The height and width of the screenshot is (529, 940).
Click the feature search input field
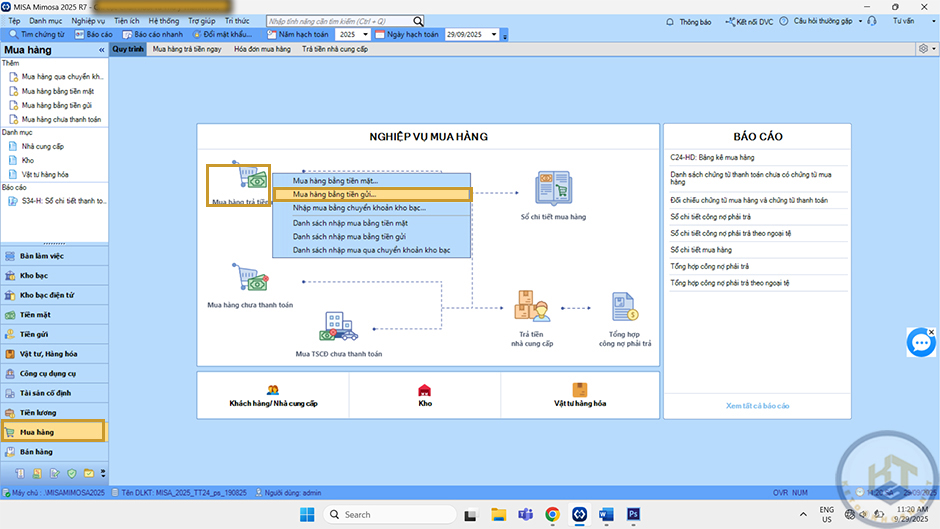338,20
